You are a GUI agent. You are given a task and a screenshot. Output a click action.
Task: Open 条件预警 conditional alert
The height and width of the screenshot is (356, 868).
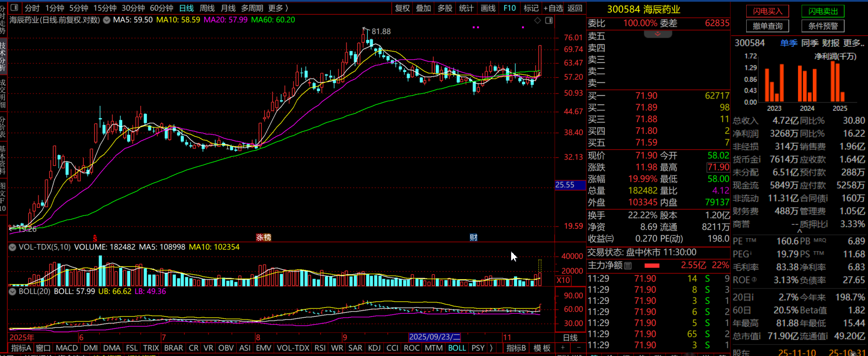pos(823,26)
